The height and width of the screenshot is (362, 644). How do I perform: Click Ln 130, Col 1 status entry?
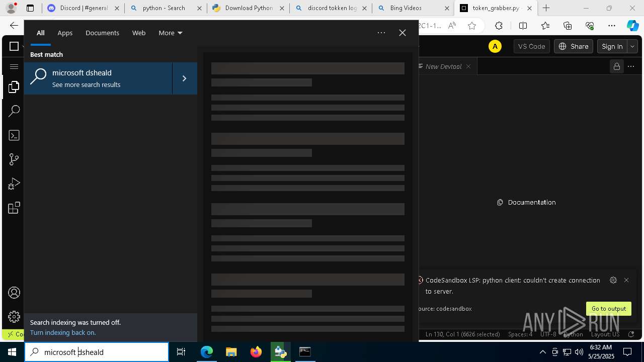[x=462, y=334]
